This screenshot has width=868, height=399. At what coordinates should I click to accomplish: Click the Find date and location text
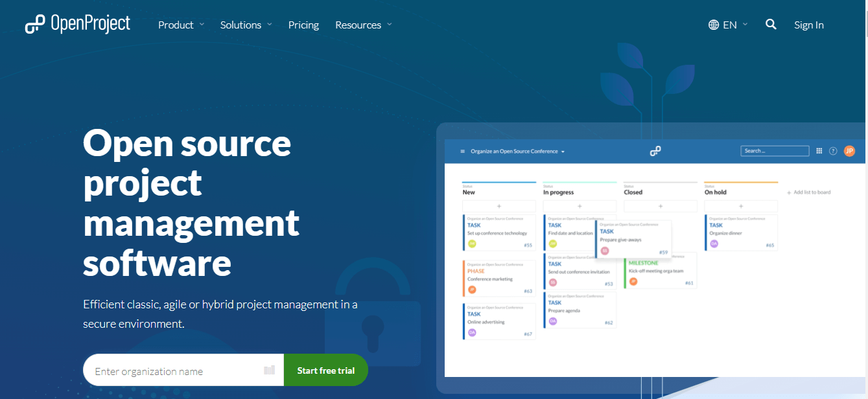(x=570, y=233)
